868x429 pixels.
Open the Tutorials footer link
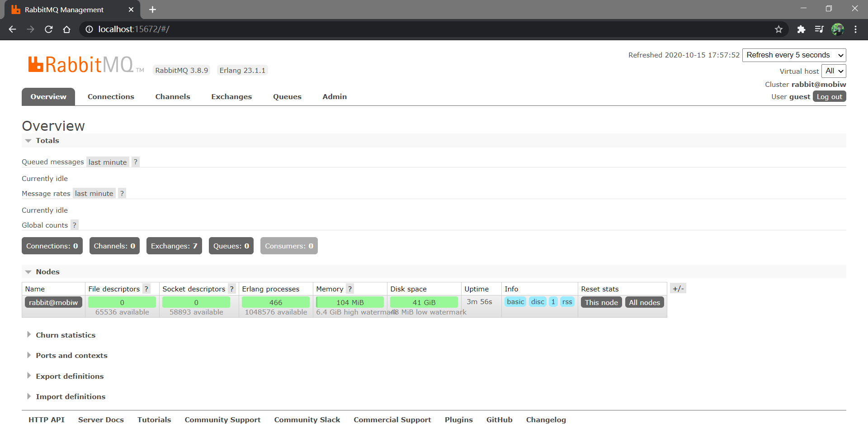tap(154, 420)
